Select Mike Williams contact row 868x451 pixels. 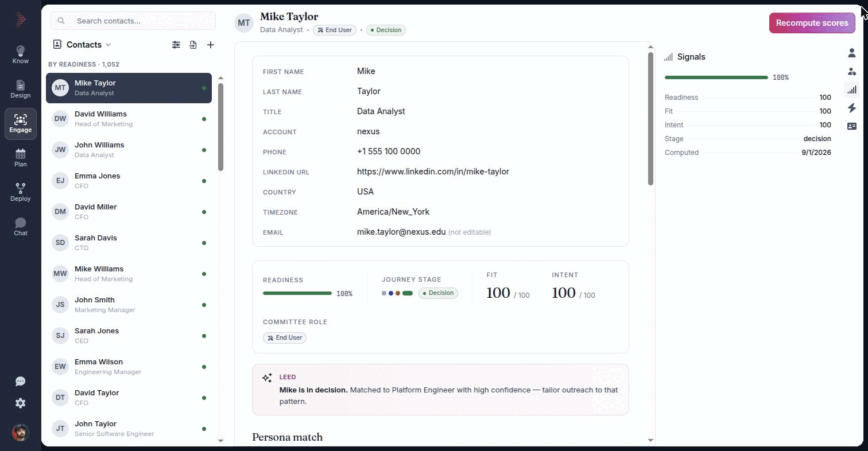click(x=129, y=274)
